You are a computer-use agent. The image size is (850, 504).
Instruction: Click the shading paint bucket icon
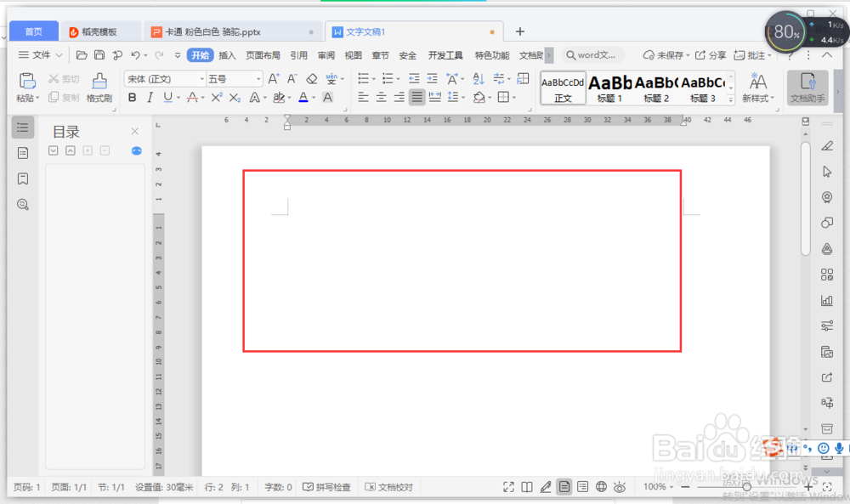click(x=479, y=98)
